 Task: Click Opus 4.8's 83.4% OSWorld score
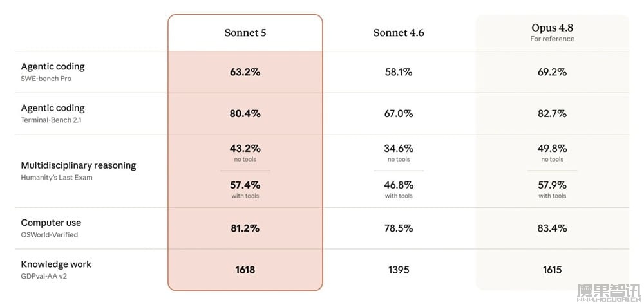click(x=552, y=228)
